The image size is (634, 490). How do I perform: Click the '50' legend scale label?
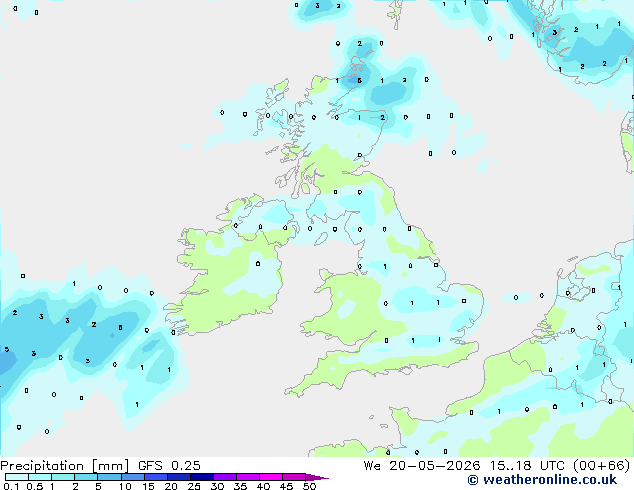click(309, 486)
